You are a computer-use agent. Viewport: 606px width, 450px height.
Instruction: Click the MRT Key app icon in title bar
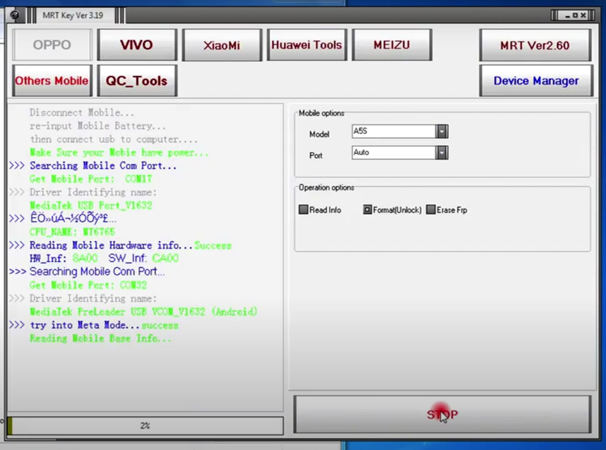click(x=15, y=15)
